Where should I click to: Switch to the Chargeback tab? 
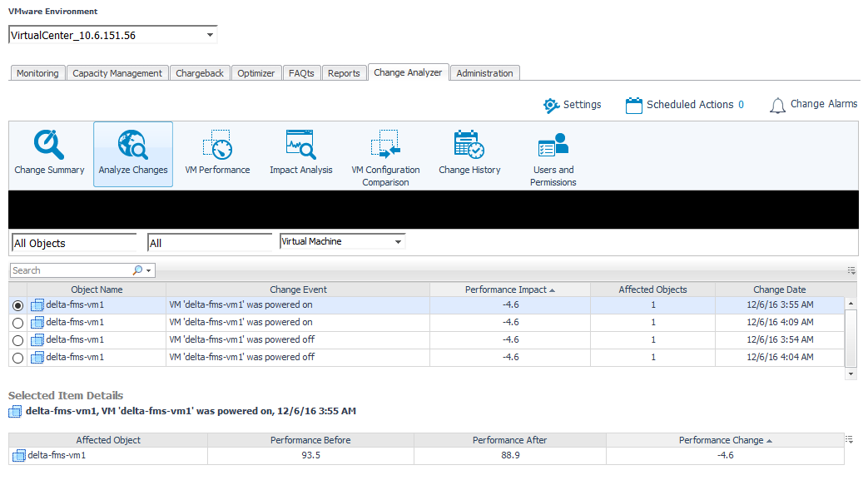tap(200, 73)
